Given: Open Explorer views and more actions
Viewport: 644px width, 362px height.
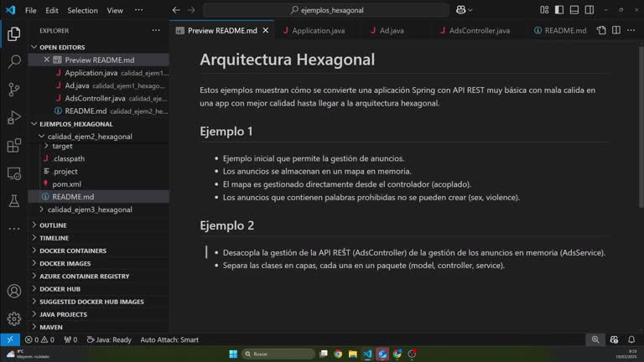Looking at the screenshot, I should click(156, 30).
